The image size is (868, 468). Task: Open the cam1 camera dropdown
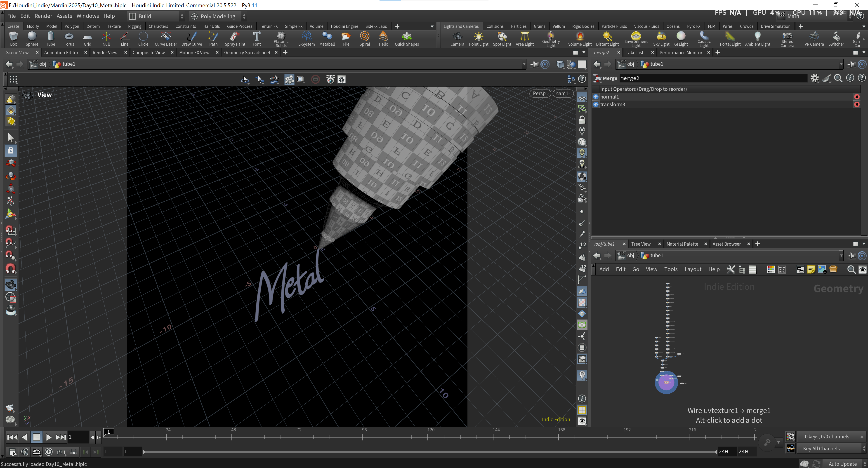(563, 93)
